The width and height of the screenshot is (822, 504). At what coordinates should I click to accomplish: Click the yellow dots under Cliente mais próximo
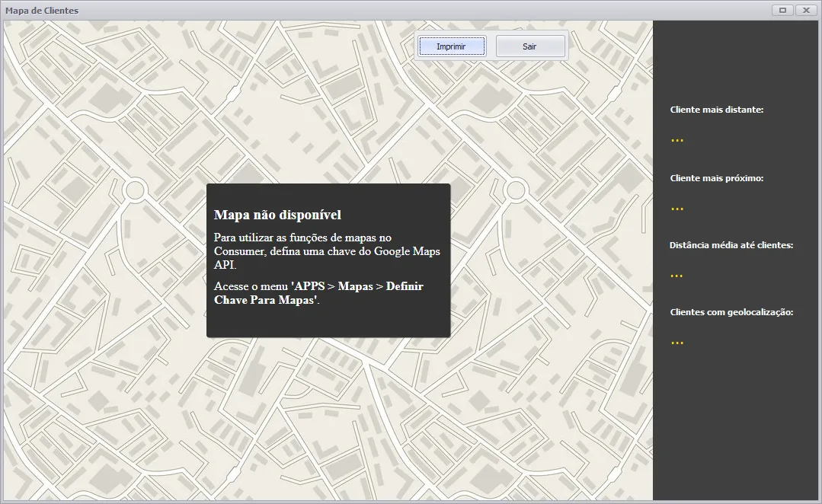pyautogui.click(x=676, y=208)
